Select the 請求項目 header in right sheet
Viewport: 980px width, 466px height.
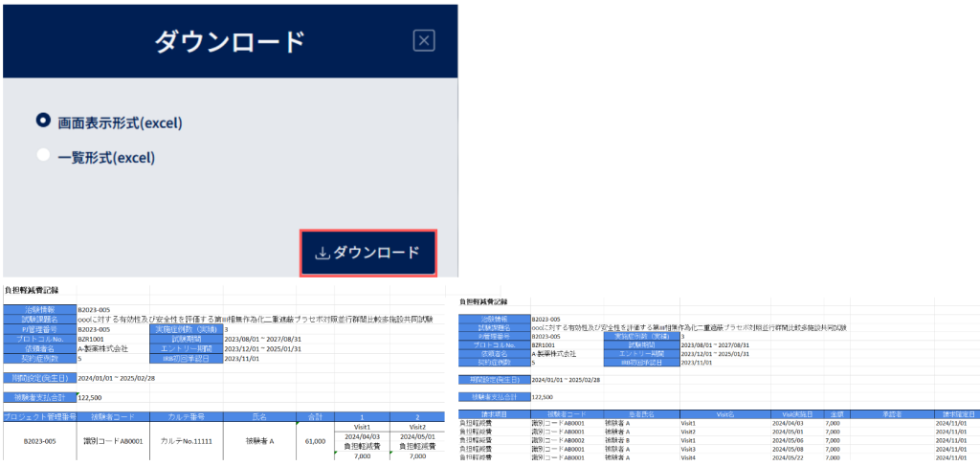pos(494,414)
